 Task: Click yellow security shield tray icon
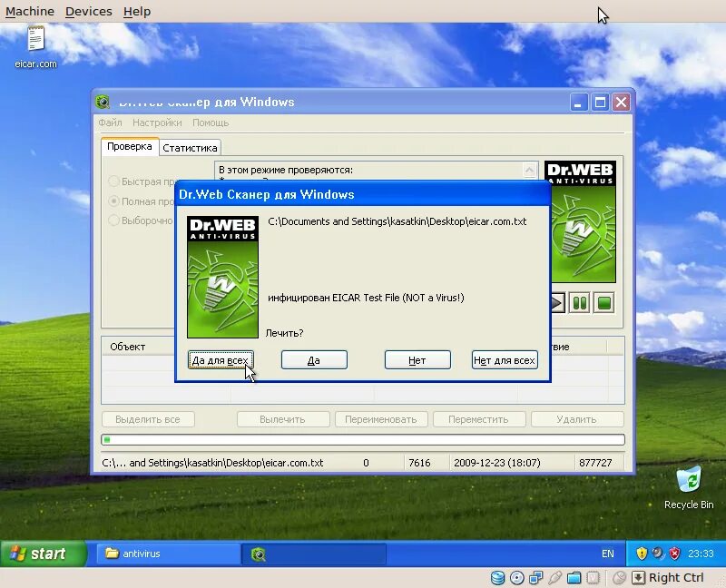tap(642, 554)
